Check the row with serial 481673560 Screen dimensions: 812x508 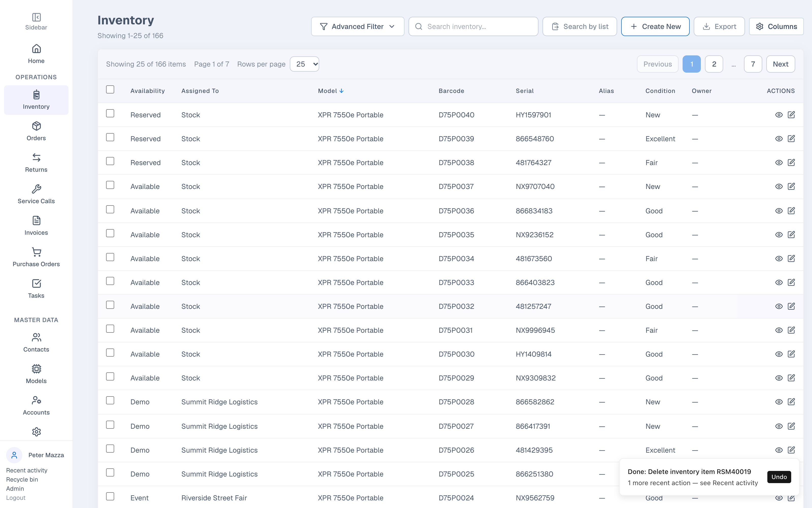pos(110,257)
